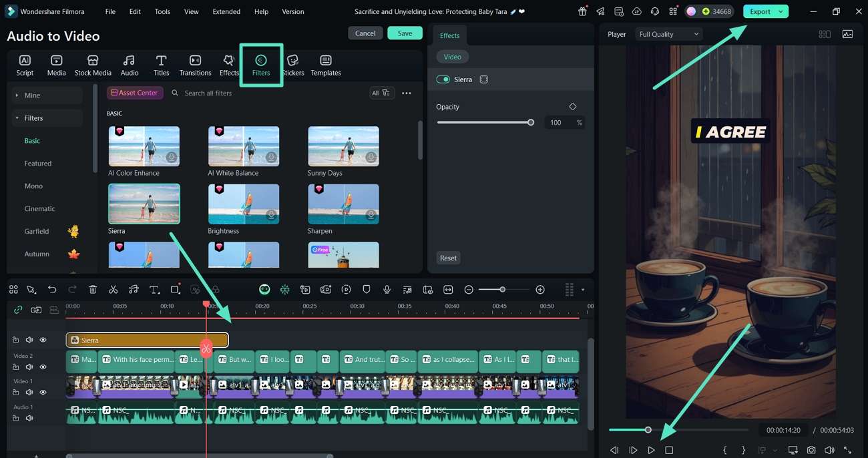Hide the Sierra filter track
868x458 pixels.
(43, 340)
